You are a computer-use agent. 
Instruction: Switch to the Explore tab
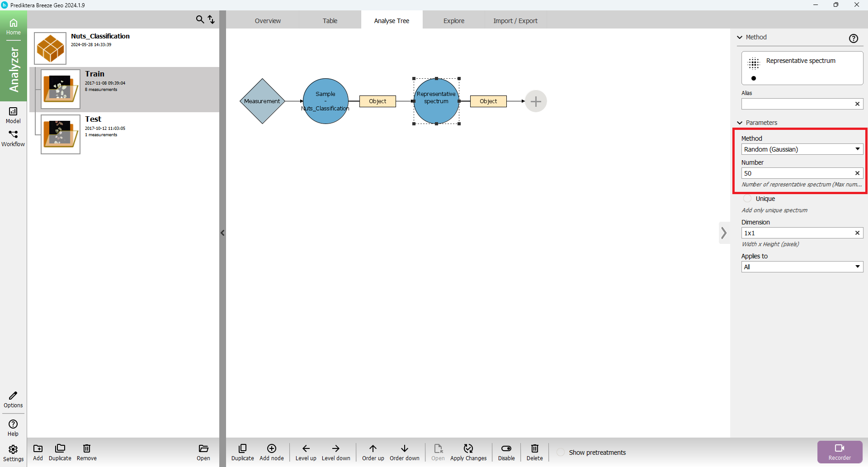pyautogui.click(x=453, y=21)
